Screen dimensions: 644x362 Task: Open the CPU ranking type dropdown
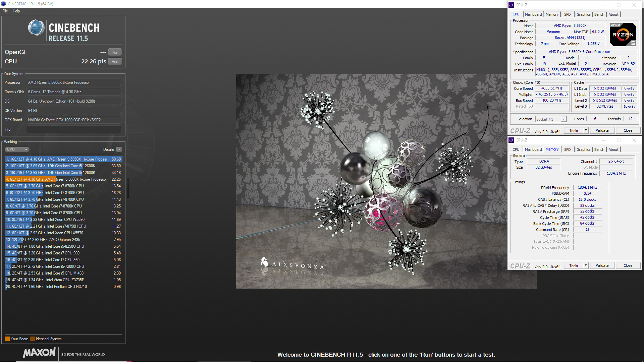[x=17, y=149]
